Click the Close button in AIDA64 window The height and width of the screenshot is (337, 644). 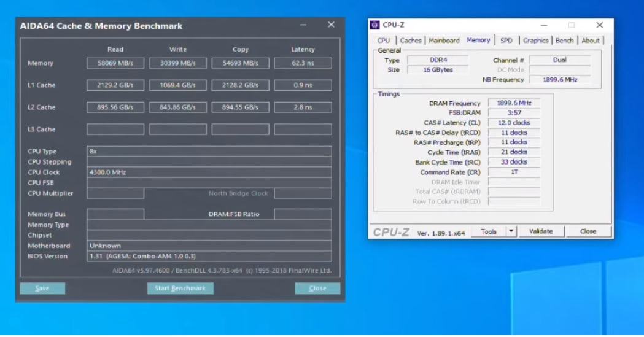coord(317,288)
